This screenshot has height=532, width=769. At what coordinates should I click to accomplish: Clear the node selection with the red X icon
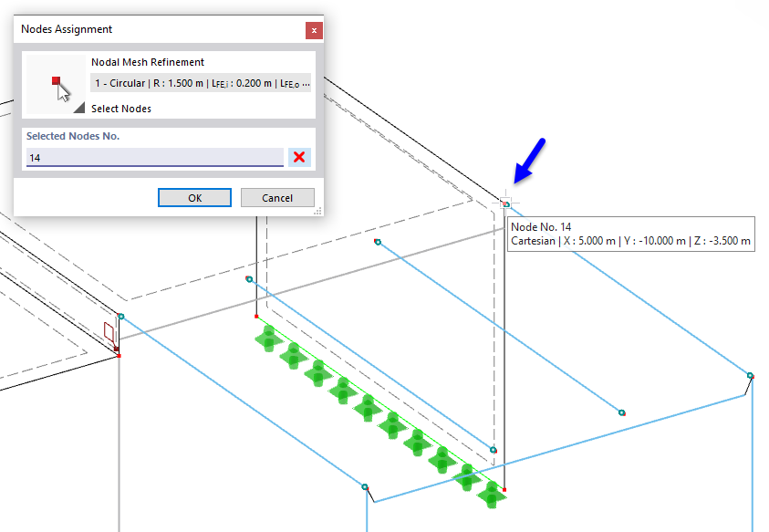click(x=299, y=156)
